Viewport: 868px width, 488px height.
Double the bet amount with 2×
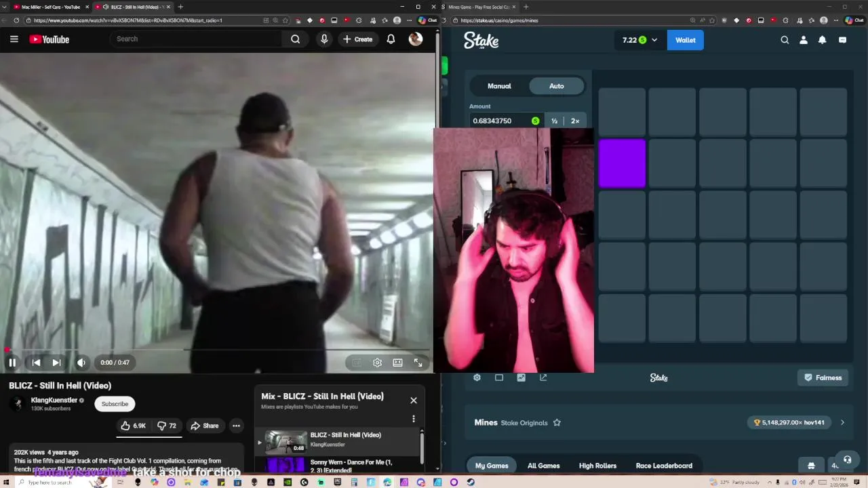pos(575,121)
